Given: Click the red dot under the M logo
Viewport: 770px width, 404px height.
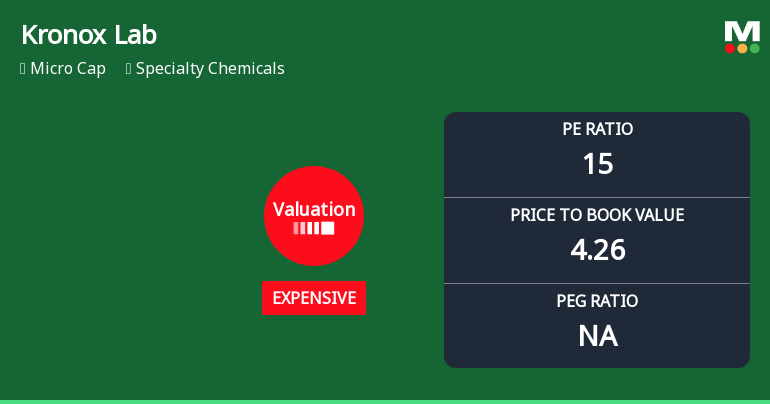Looking at the screenshot, I should 730,48.
